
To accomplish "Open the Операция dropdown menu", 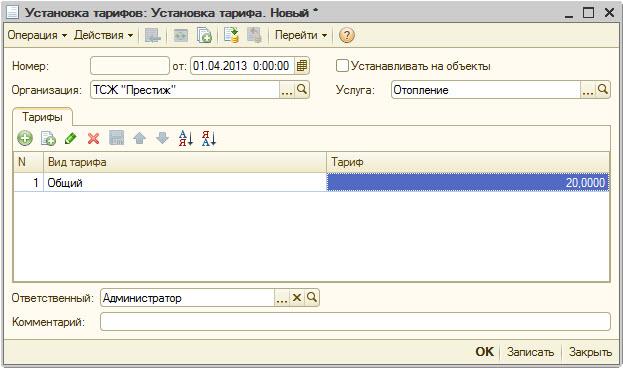I will click(x=37, y=35).
